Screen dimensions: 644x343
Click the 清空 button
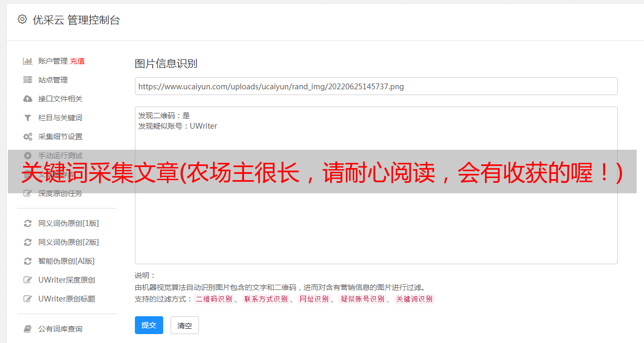185,325
